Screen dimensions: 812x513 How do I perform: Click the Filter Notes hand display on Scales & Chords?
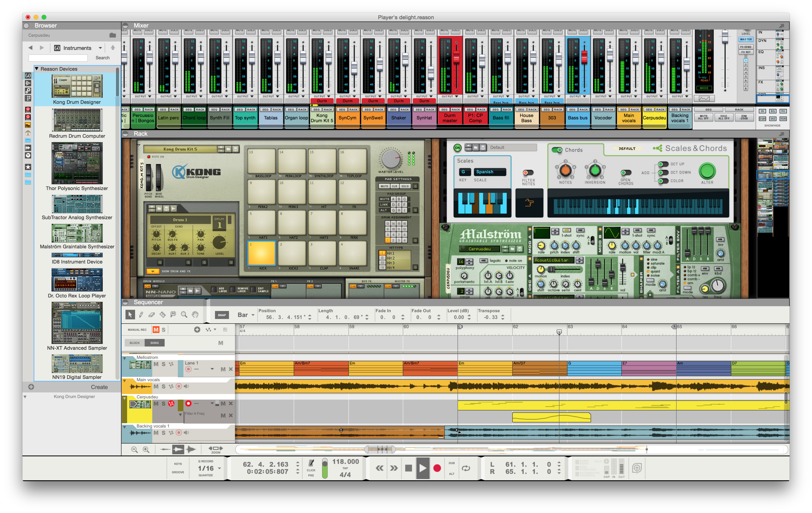pyautogui.click(x=529, y=203)
